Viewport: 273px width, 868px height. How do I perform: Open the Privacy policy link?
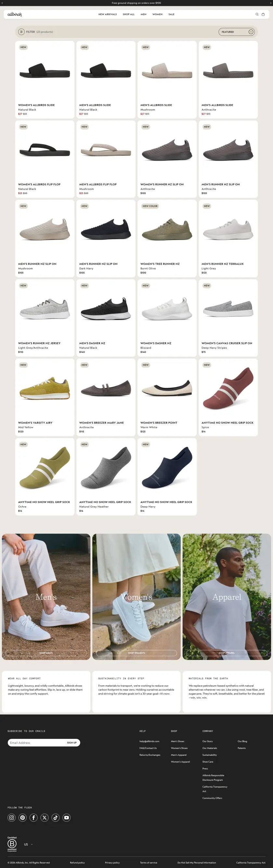point(112,862)
